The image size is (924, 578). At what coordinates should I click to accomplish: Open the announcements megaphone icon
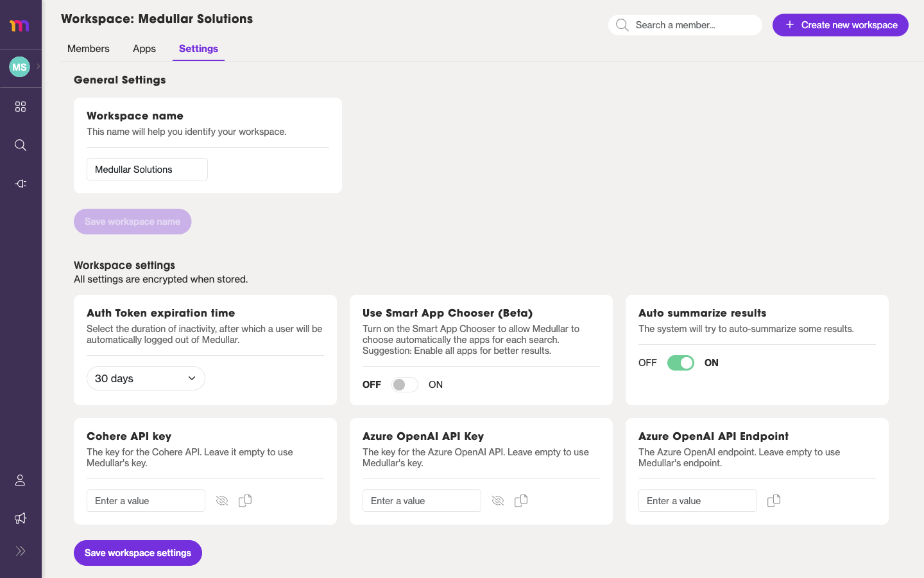[21, 518]
